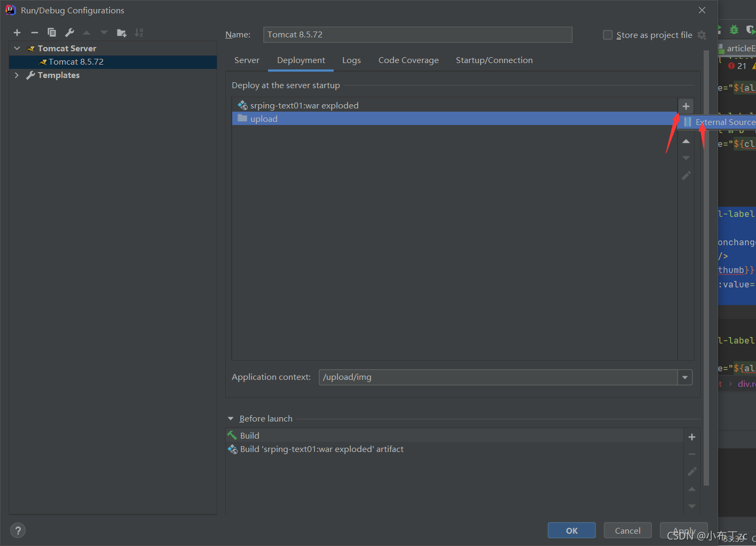Open the Logs tab
The height and width of the screenshot is (546, 756).
pyautogui.click(x=351, y=60)
